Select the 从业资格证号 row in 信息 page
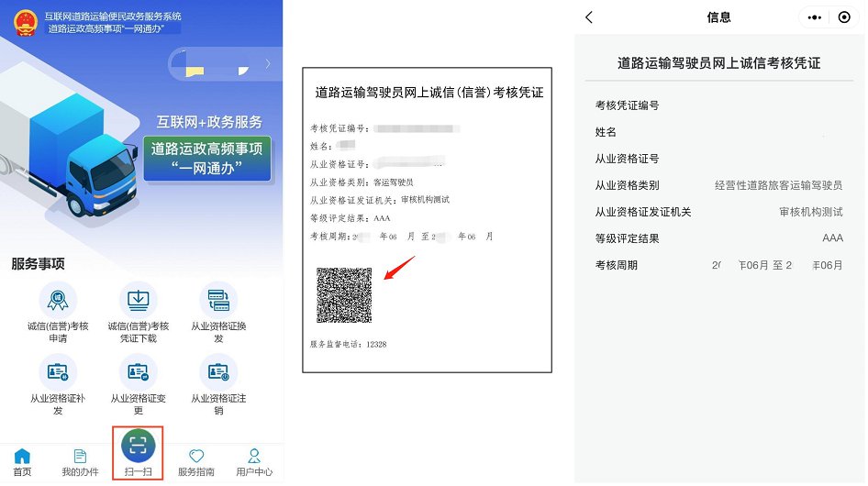Screen dimensions: 868x486 click(x=719, y=159)
